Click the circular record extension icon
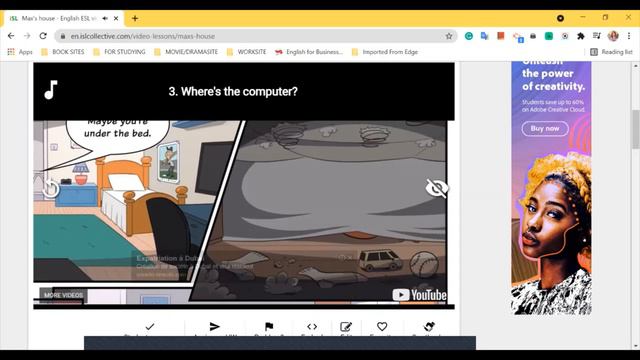This screenshot has width=640, height=360. 565,36
